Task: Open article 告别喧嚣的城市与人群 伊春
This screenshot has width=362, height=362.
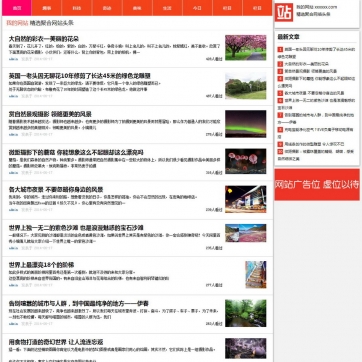Action: click(x=79, y=303)
